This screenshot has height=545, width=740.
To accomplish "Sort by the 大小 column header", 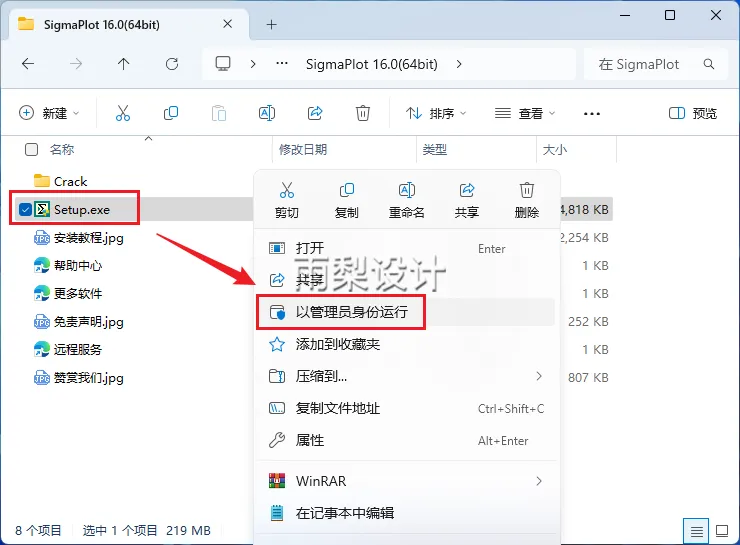I will click(x=555, y=150).
